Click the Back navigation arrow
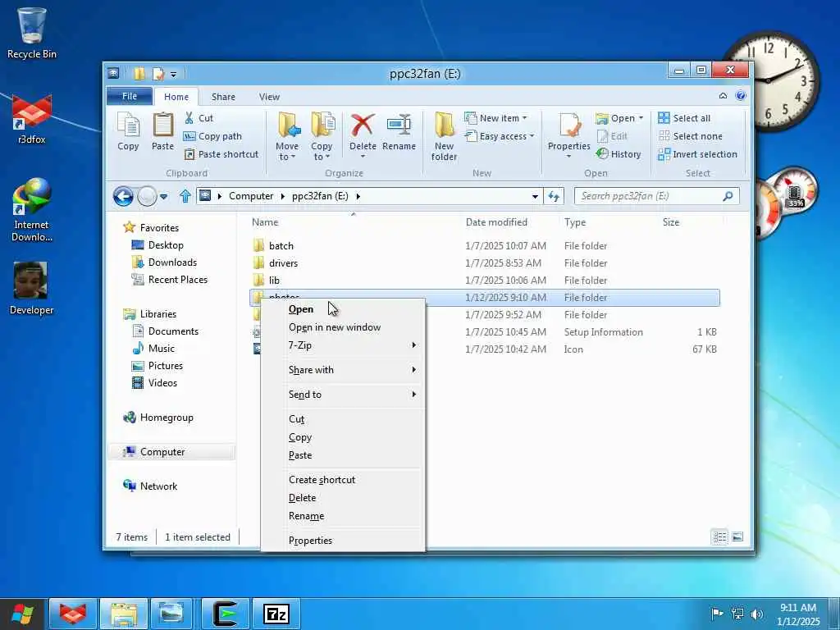 [x=123, y=196]
